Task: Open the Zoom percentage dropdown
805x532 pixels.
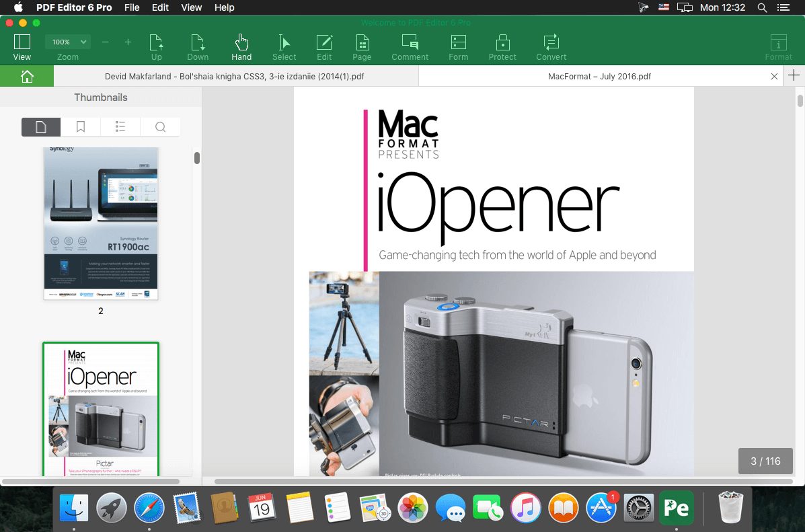Action: pyautogui.click(x=68, y=42)
